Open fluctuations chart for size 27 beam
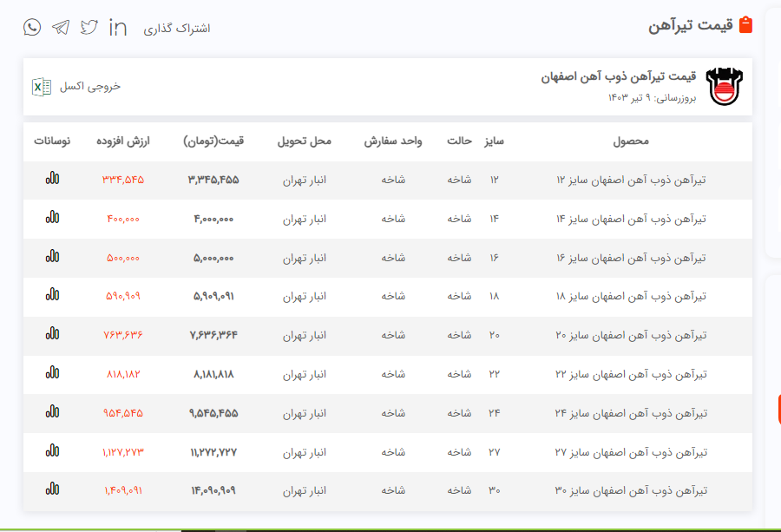This screenshot has width=781, height=532. (53, 451)
